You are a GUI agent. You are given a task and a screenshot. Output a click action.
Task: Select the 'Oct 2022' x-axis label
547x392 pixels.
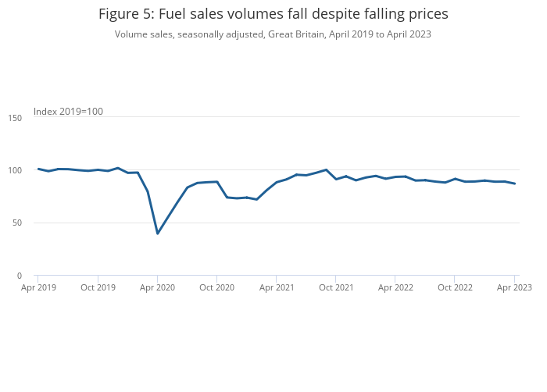tap(455, 287)
